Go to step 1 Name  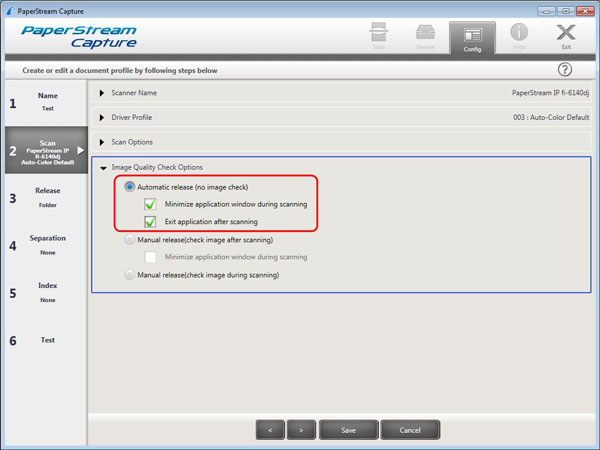[46, 103]
